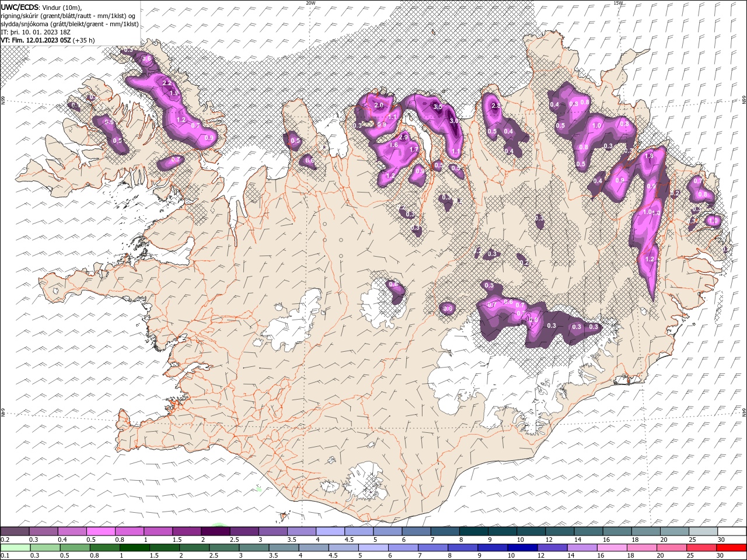This screenshot has width=747, height=560.
Task: Click the 1.6 snowfall value on the map
Action: point(393,145)
